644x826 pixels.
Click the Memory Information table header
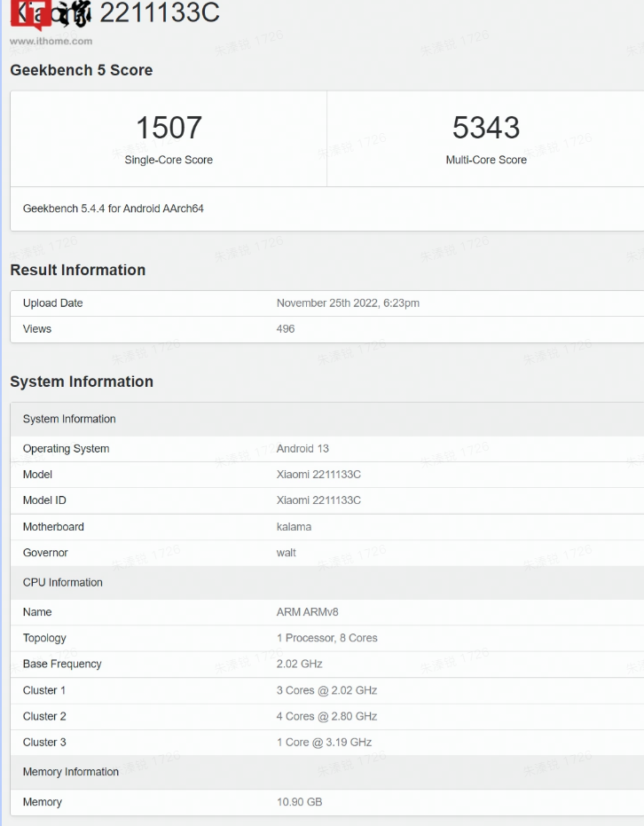(x=71, y=772)
